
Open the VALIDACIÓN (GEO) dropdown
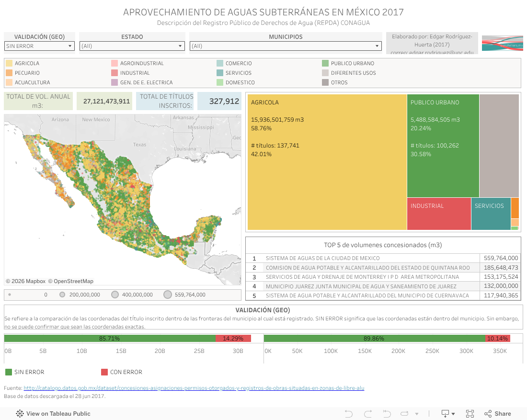(x=39, y=46)
